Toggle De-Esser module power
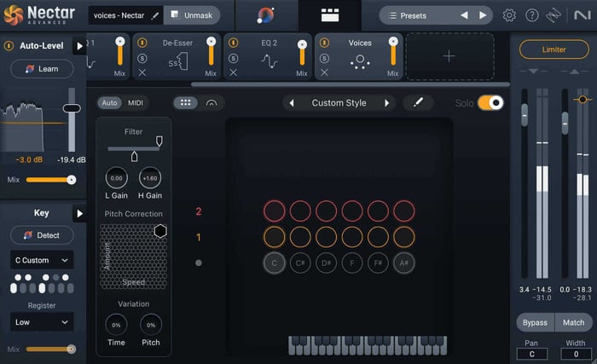 tap(142, 43)
